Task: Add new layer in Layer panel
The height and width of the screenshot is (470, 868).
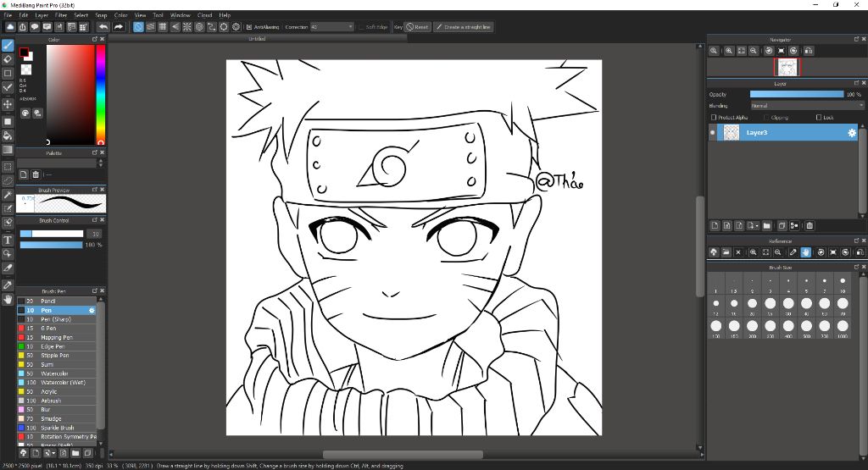Action: click(x=715, y=225)
